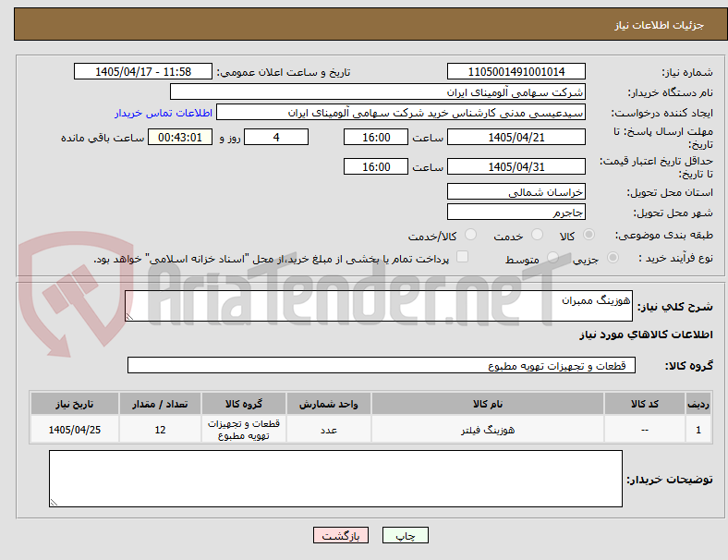This screenshot has width=728, height=560.
Task: Click the چاپ print button
Action: click(406, 535)
